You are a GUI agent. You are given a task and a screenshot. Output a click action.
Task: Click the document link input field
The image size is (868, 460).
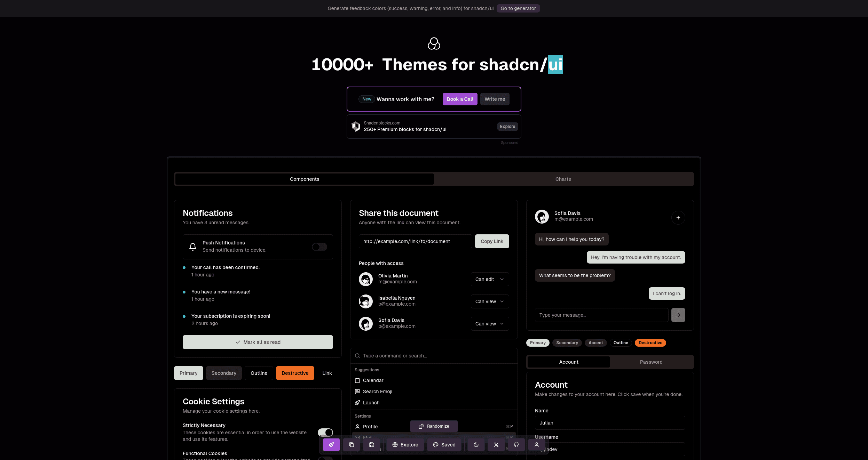[415, 241]
